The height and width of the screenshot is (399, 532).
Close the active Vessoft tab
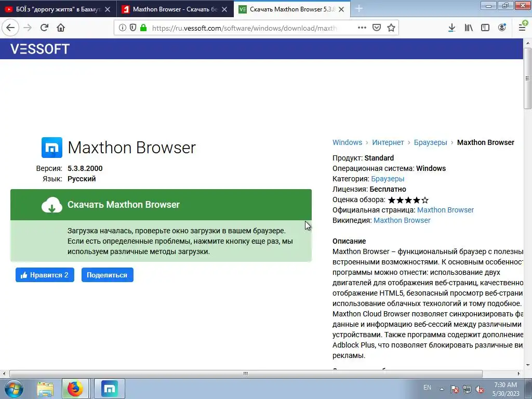[x=341, y=9]
